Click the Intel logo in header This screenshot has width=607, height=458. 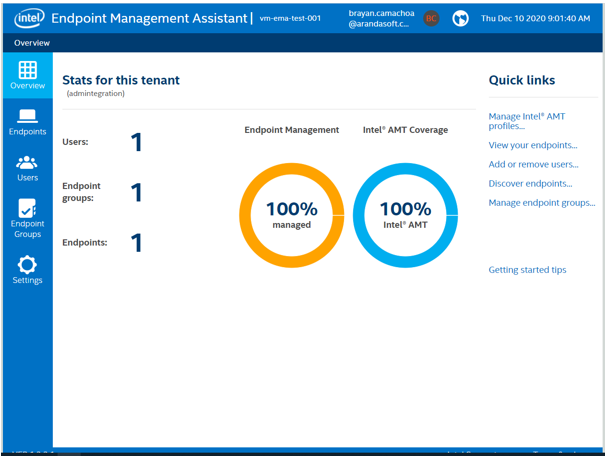(x=29, y=18)
